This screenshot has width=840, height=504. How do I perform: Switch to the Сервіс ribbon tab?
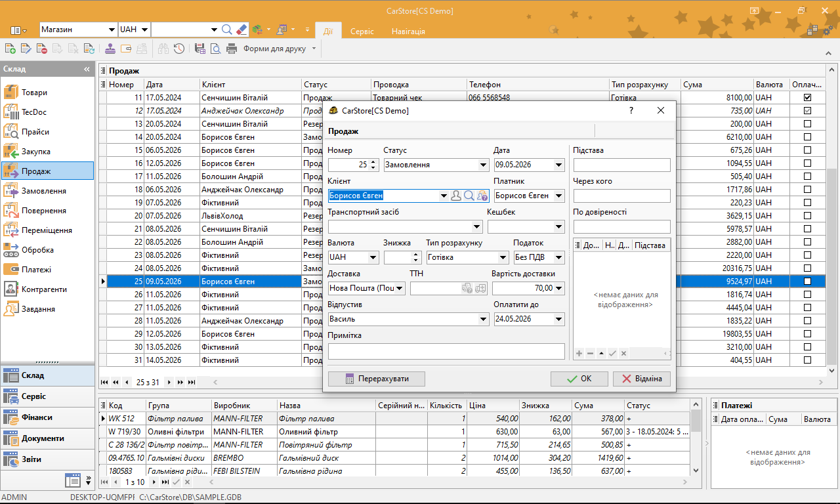pos(362,31)
